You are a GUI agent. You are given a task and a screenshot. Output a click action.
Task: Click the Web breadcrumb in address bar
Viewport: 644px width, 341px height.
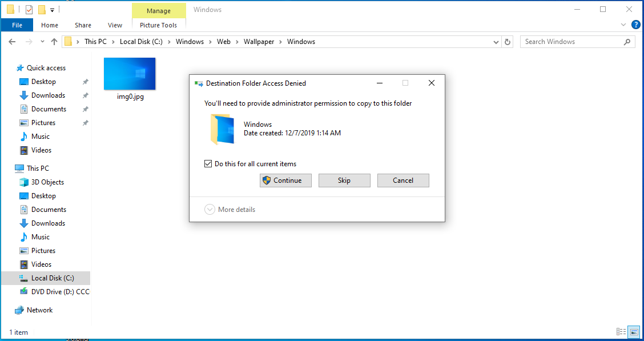tap(224, 42)
